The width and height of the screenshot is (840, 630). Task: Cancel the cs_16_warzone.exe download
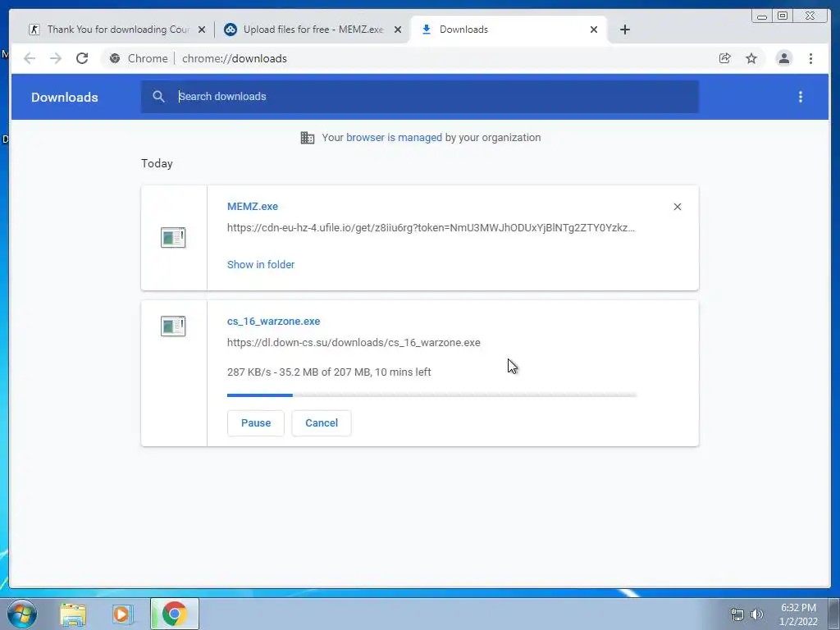pos(322,423)
